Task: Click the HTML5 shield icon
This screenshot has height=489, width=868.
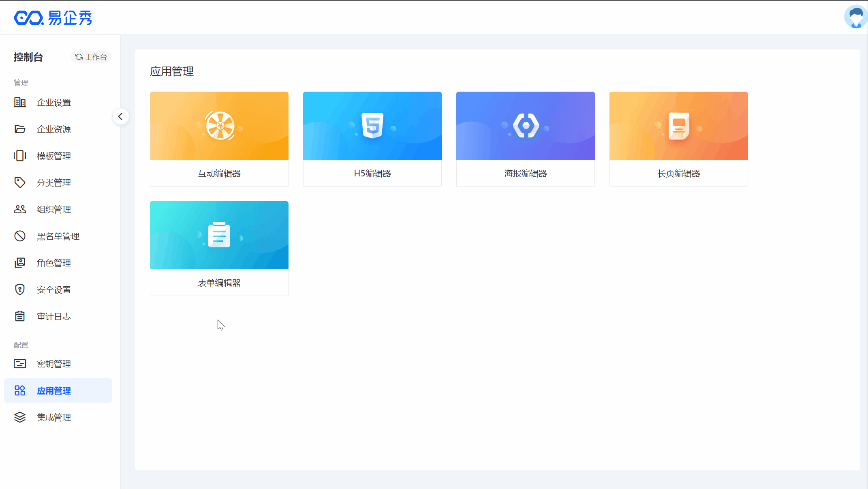Action: click(372, 126)
